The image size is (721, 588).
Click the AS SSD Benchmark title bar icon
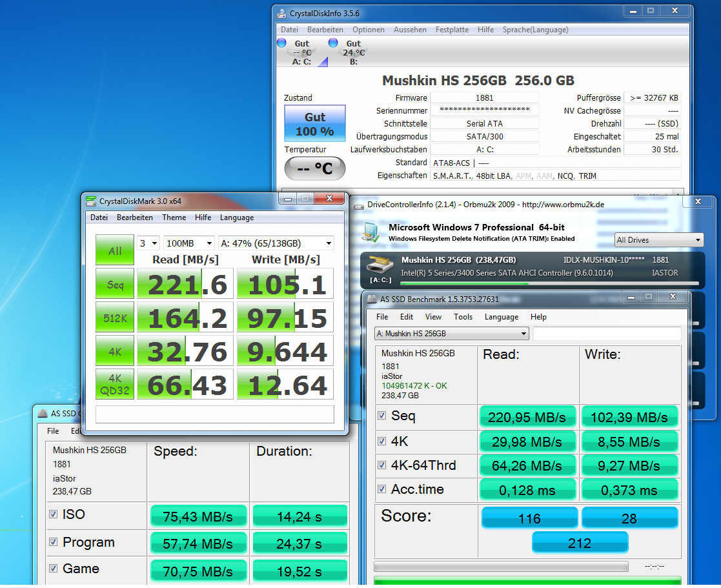coord(372,299)
